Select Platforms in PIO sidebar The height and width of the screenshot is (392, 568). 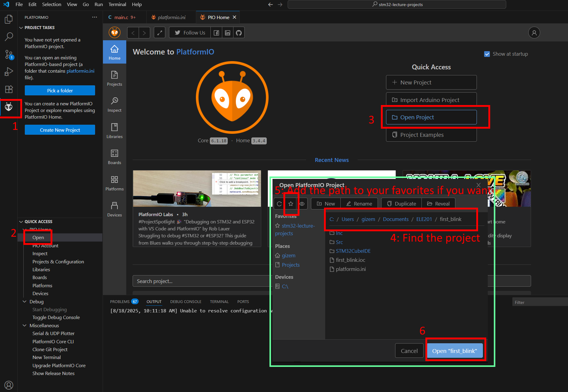click(114, 183)
